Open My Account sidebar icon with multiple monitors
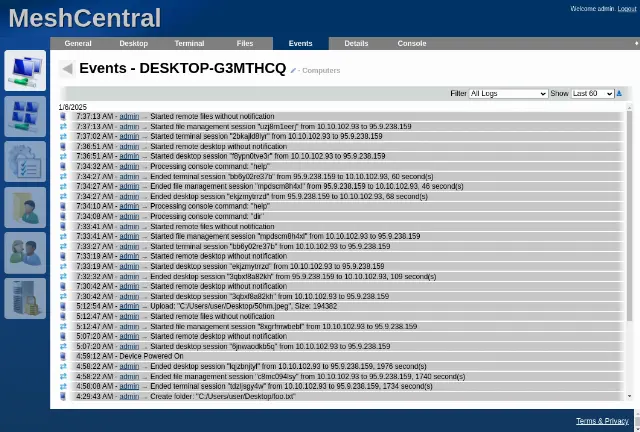The height and width of the screenshot is (432, 640). tap(25, 116)
